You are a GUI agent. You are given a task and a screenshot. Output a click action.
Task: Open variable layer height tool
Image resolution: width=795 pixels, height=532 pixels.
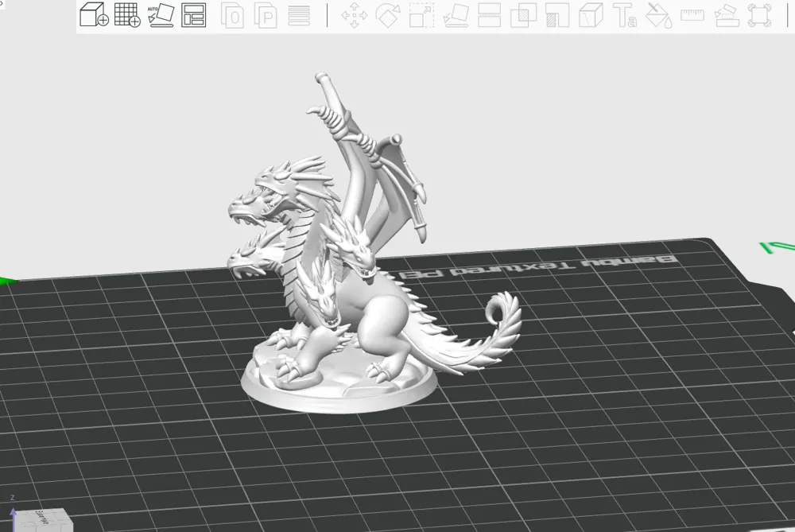[x=299, y=15]
